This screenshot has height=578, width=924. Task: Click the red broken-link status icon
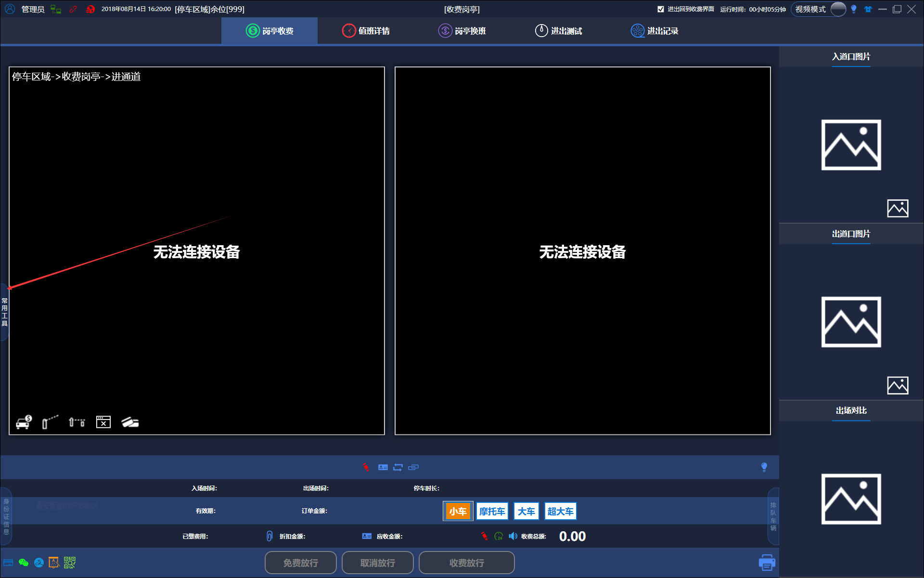click(73, 9)
